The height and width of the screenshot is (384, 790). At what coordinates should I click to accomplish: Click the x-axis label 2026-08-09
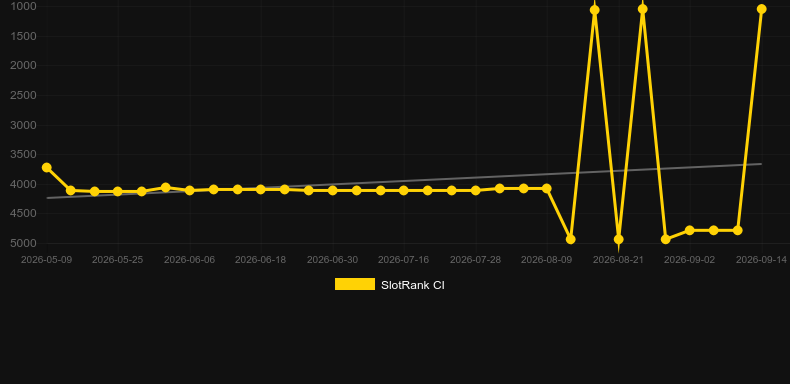click(x=547, y=260)
